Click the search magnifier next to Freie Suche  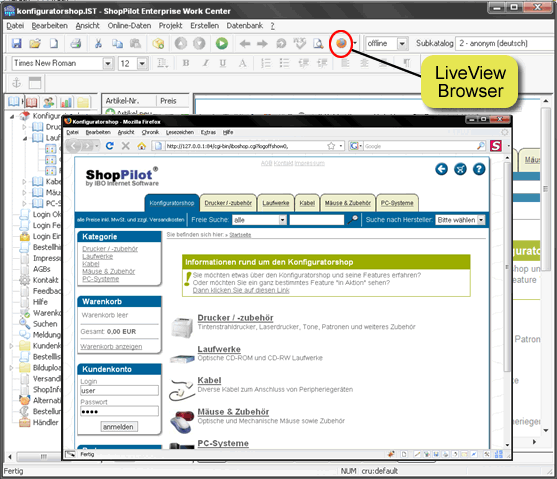[352, 220]
